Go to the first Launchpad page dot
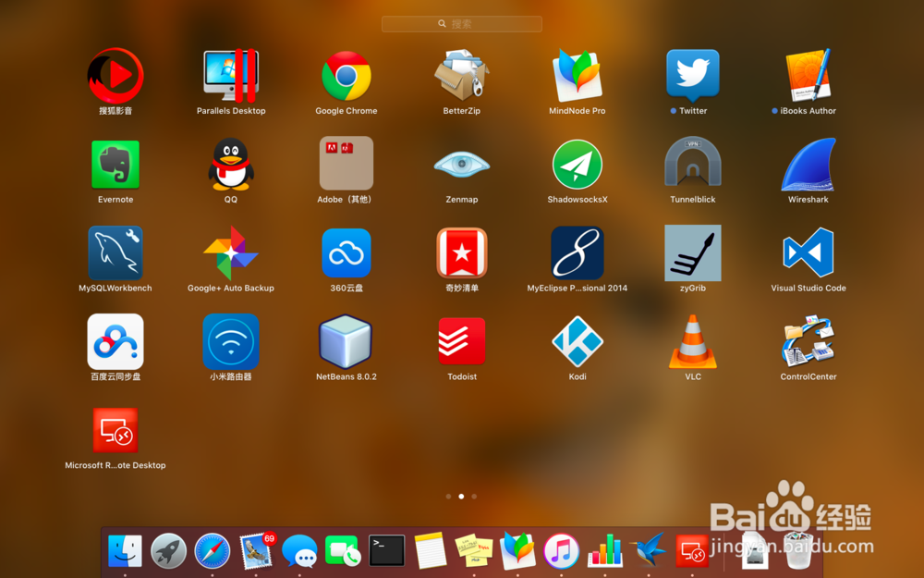This screenshot has height=578, width=924. click(x=448, y=497)
